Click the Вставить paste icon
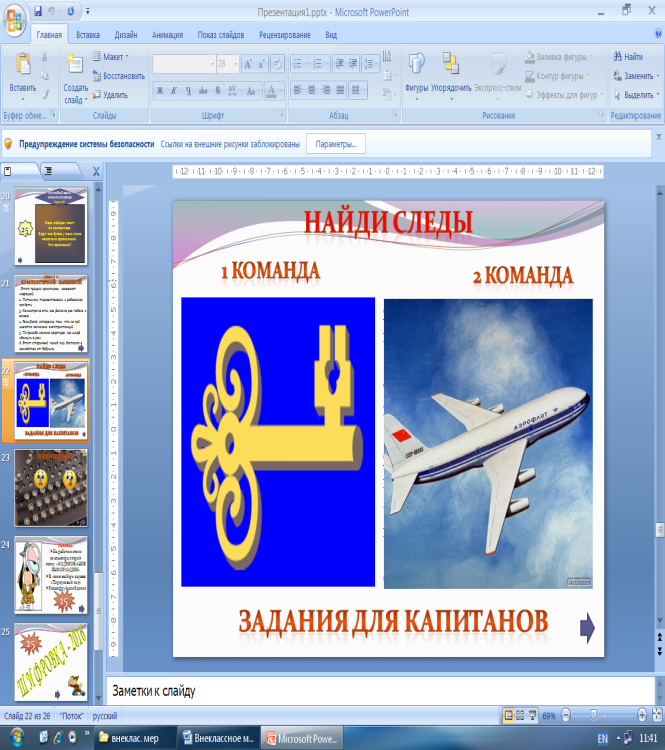The image size is (665, 750). tap(23, 64)
